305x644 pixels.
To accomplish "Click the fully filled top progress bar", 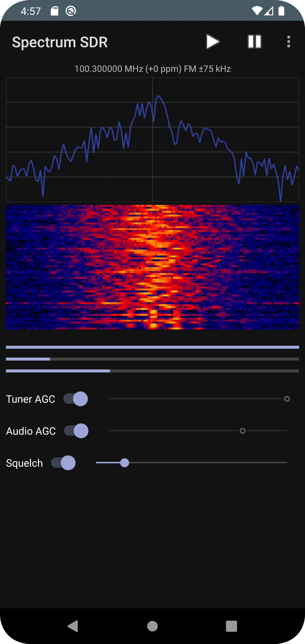I will (152, 347).
